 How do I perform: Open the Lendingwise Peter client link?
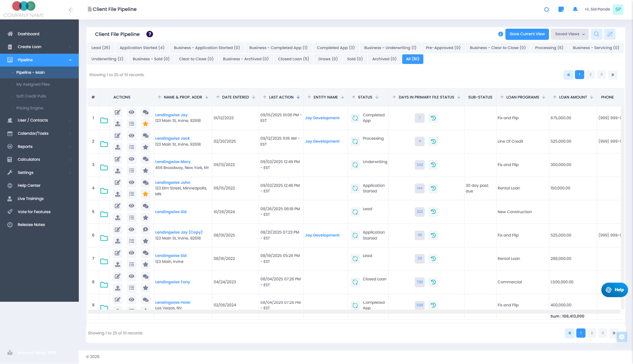(x=173, y=302)
